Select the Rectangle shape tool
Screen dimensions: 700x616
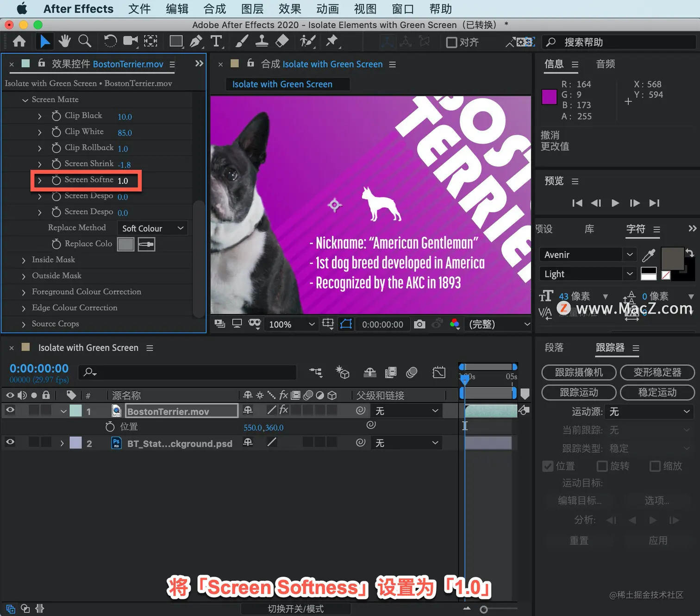coord(176,41)
